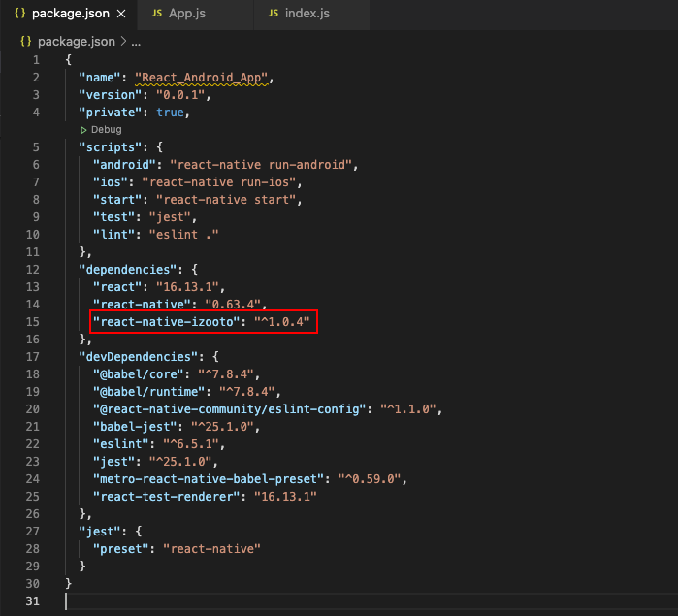Click the JSON braces icon on package.json tab
The height and width of the screenshot is (616, 678).
coord(20,14)
